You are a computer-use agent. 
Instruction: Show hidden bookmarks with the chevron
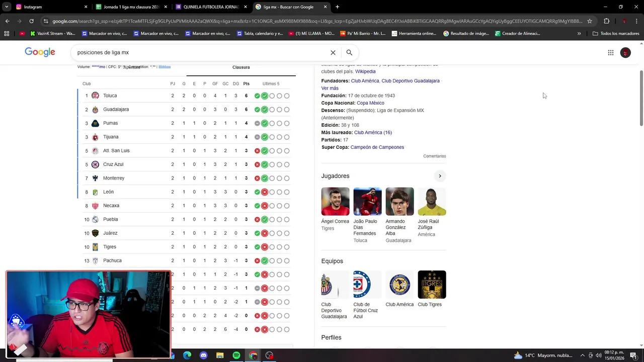point(579,34)
